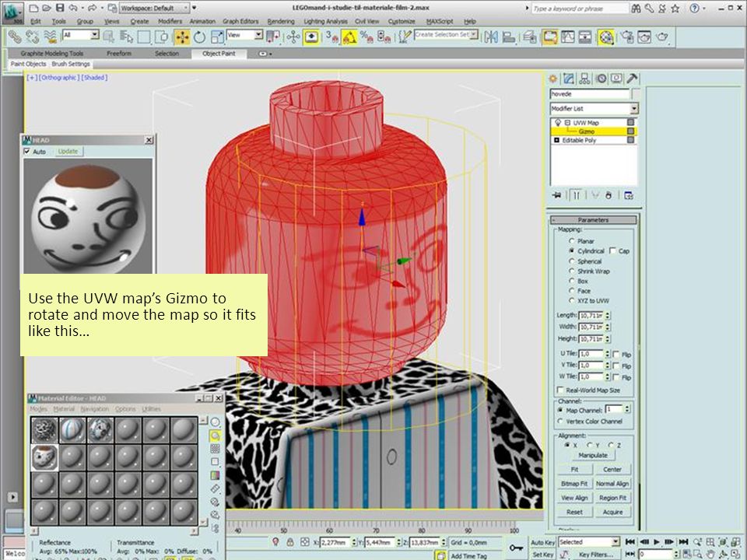747x560 pixels.
Task: Click the Select by Name icon
Action: pos(126,37)
